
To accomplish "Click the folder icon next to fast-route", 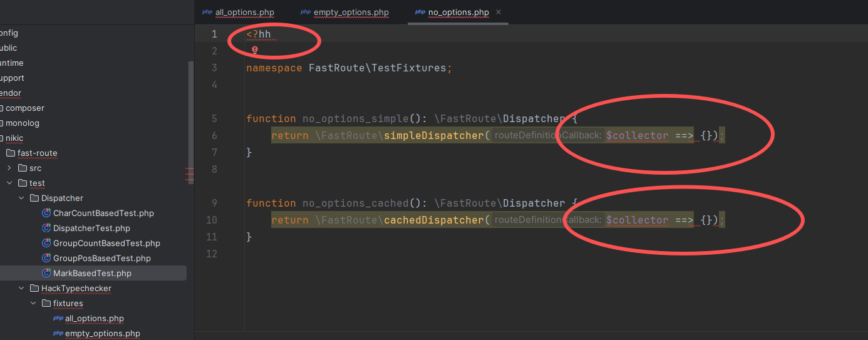I will [x=11, y=153].
